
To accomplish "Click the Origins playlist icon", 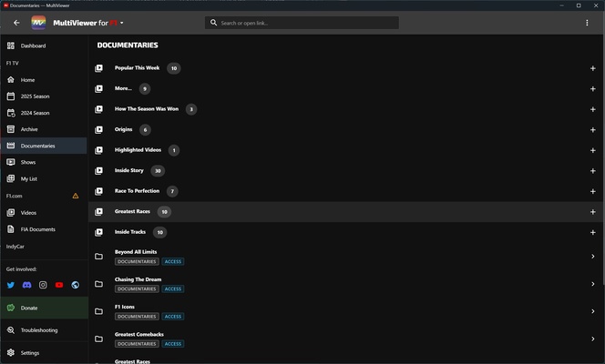I will click(98, 130).
